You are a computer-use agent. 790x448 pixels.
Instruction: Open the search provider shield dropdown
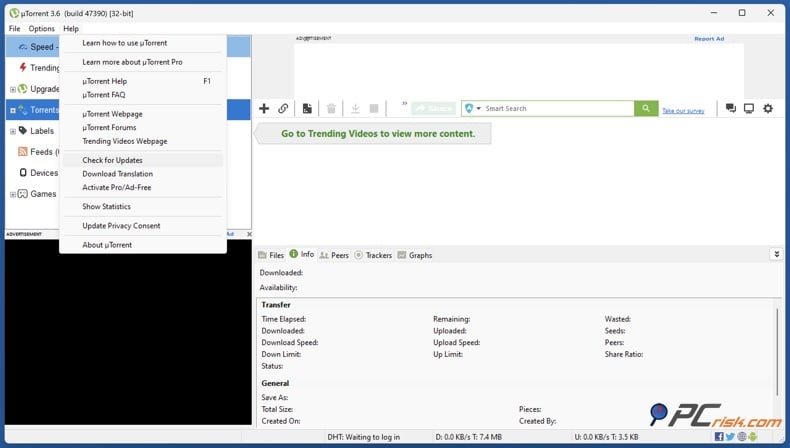(473, 108)
